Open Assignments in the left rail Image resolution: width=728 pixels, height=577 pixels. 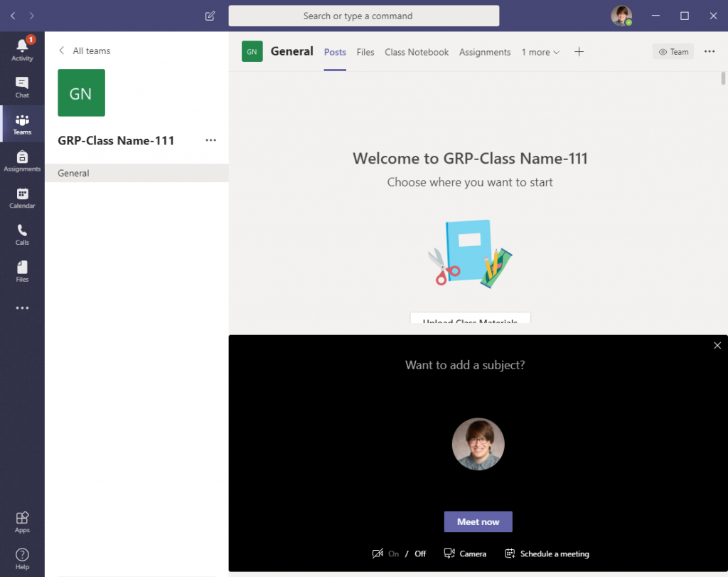pos(22,161)
